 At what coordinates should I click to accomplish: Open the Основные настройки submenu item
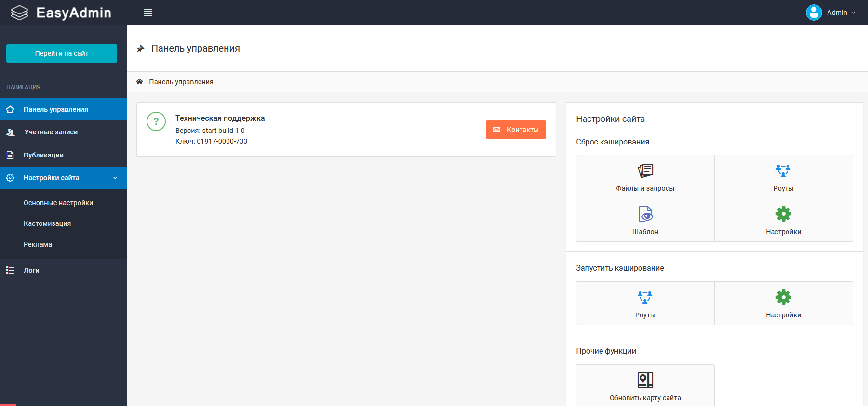coord(58,203)
